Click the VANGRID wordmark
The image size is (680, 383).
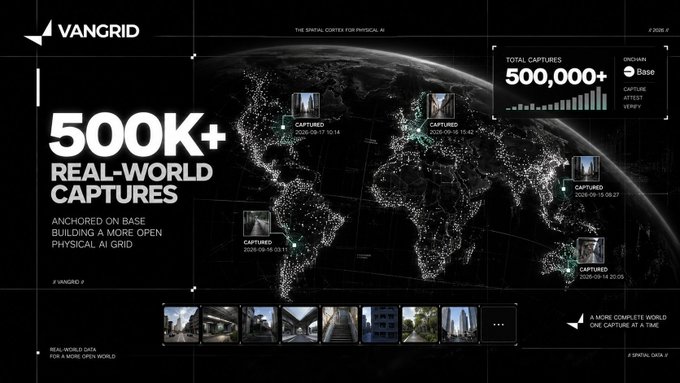pos(98,31)
